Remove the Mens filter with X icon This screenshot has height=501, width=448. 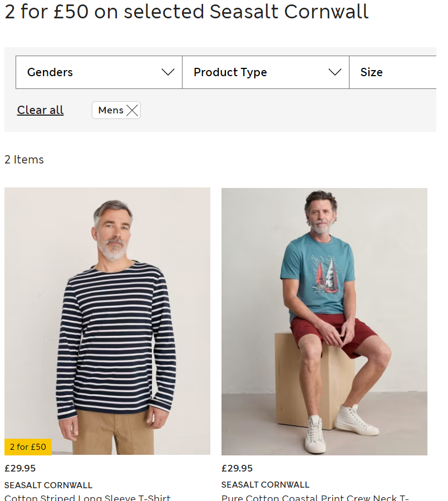132,110
